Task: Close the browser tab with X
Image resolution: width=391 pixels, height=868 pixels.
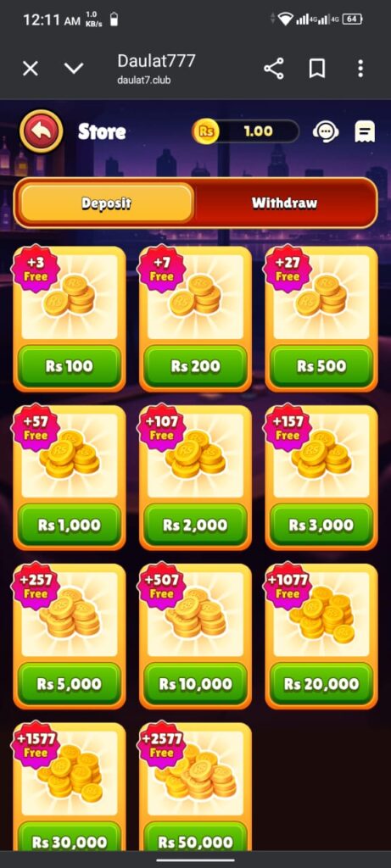Action: tap(30, 69)
